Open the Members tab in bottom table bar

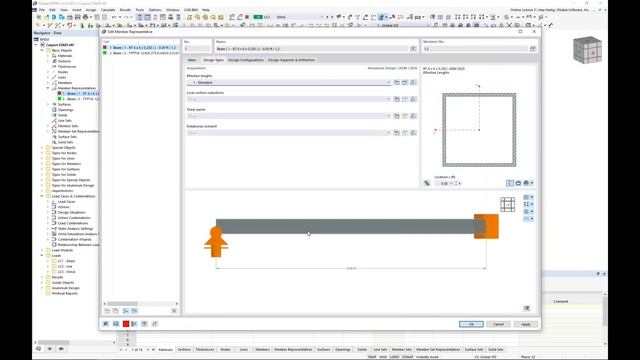point(262,350)
